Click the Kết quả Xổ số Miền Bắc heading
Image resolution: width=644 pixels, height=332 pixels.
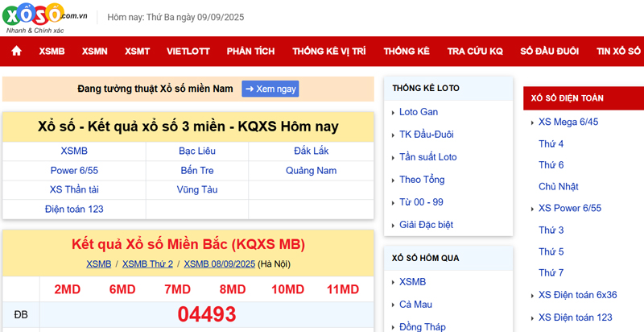188,244
